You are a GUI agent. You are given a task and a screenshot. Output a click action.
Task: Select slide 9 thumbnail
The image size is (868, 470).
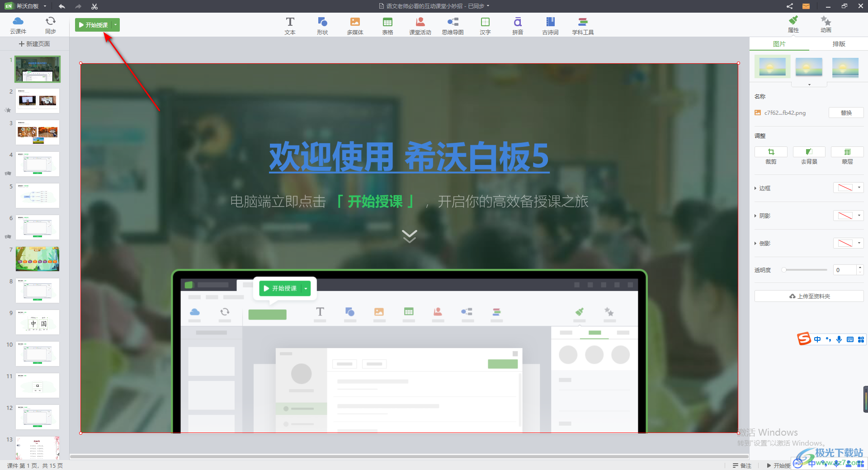(x=38, y=322)
